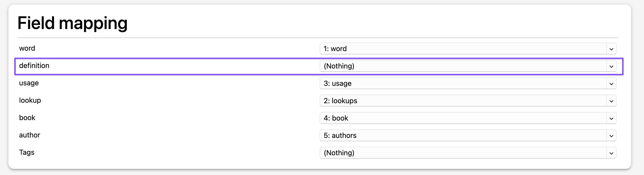Viewport: 644px width, 175px height.
Task: Click the chevron arrow of the word dropdown
Action: (611, 49)
